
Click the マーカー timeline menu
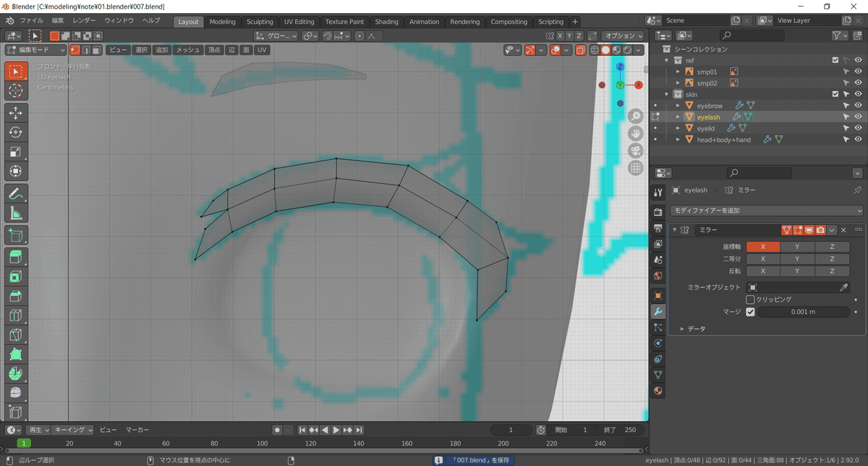point(137,430)
